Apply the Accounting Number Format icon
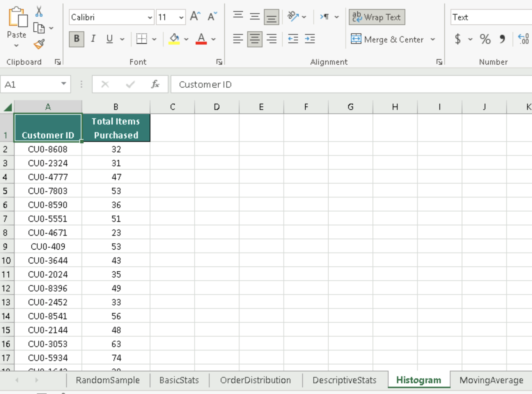532x394 pixels. click(x=457, y=39)
